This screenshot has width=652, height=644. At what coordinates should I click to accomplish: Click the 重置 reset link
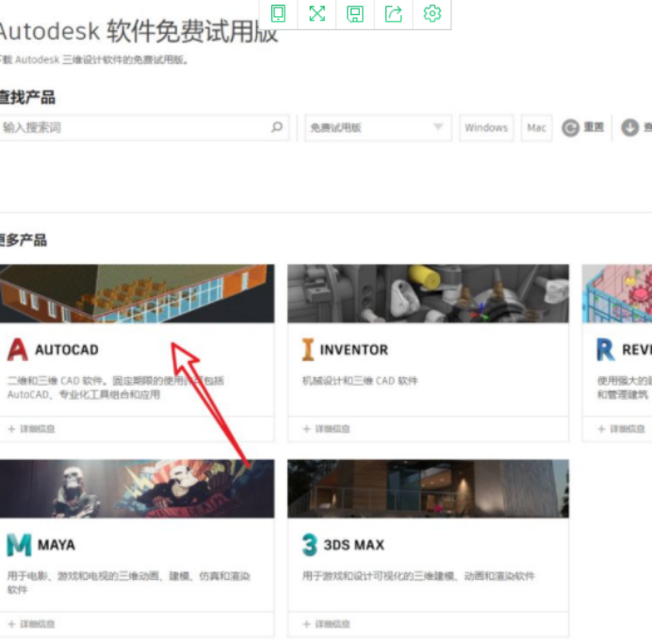point(594,127)
